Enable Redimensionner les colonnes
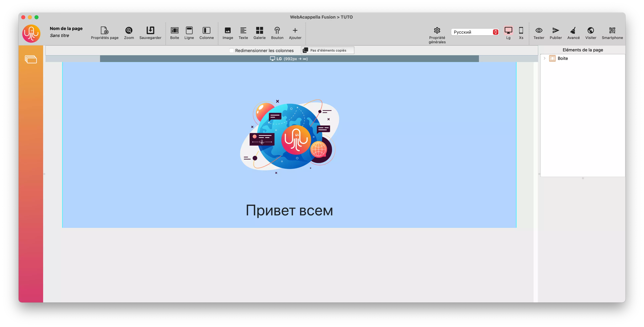This screenshot has height=327, width=644. (x=231, y=50)
